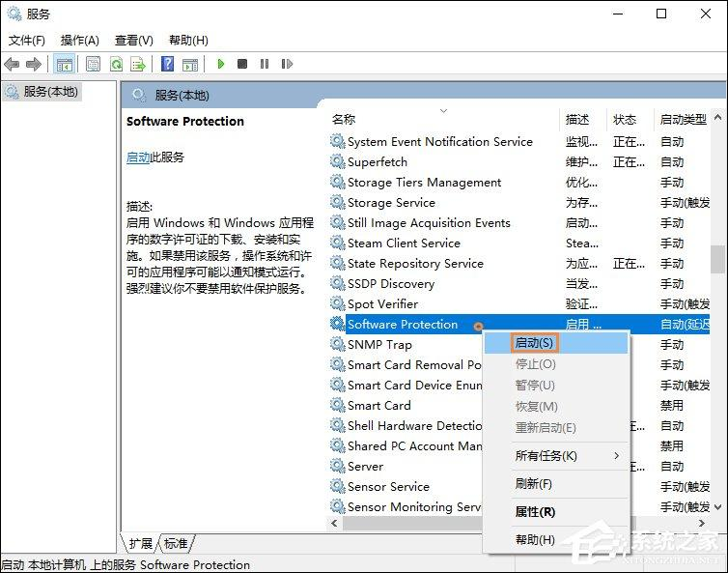The height and width of the screenshot is (573, 728).
Task: Click the Back arrow toolbar icon
Action: (12, 64)
